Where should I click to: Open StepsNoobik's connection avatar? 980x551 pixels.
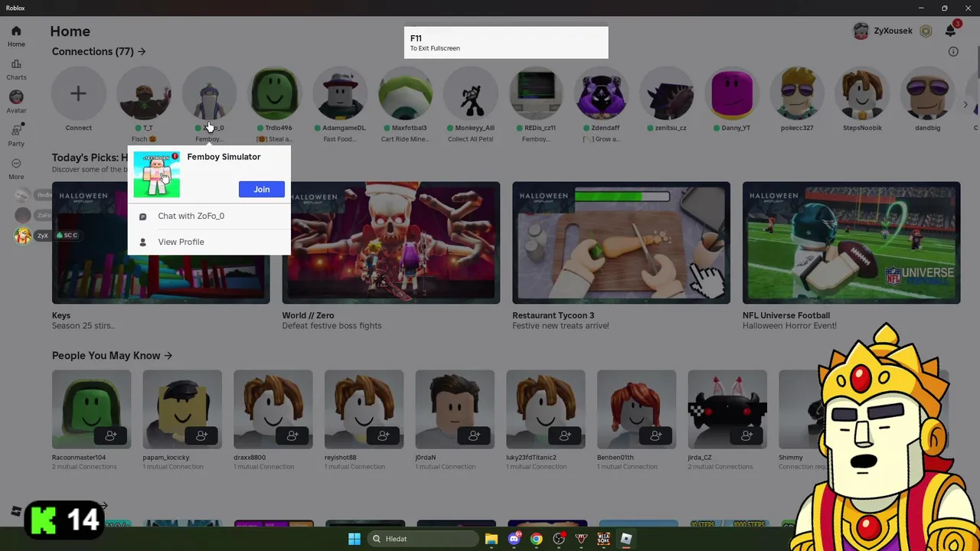pyautogui.click(x=862, y=94)
